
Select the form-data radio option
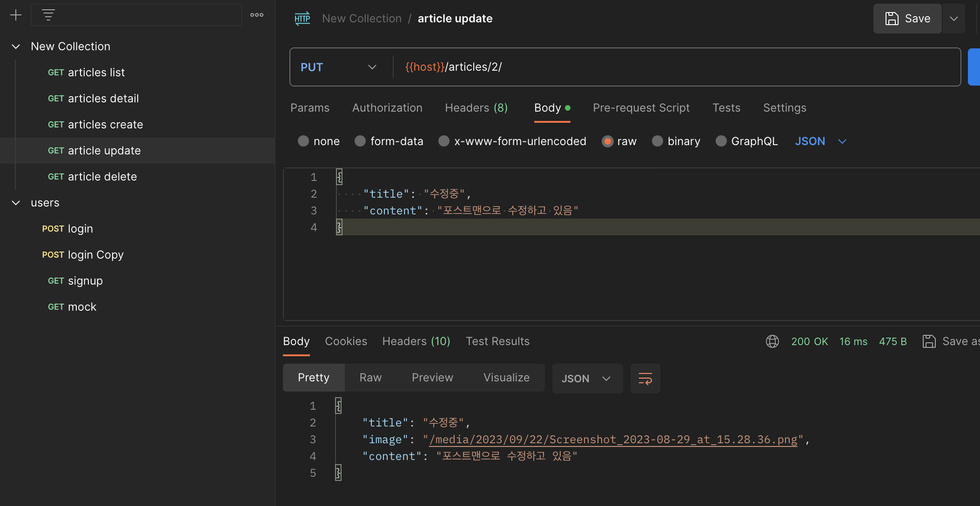[360, 141]
